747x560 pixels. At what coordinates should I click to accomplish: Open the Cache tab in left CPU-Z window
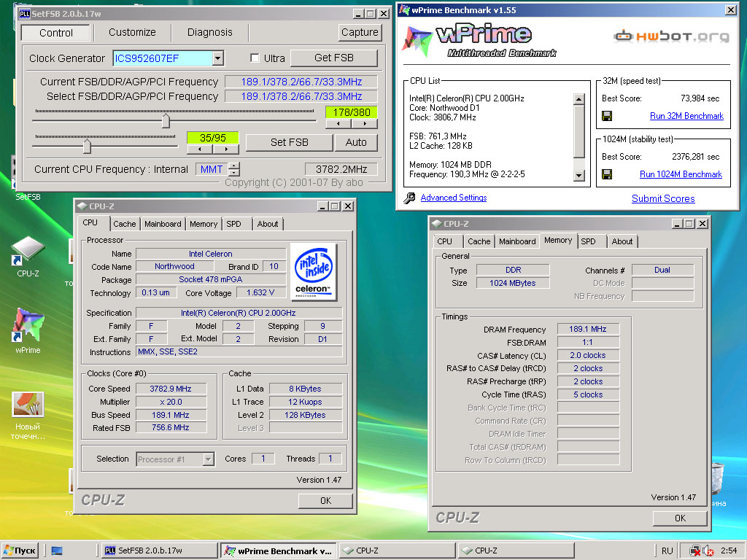pyautogui.click(x=124, y=224)
